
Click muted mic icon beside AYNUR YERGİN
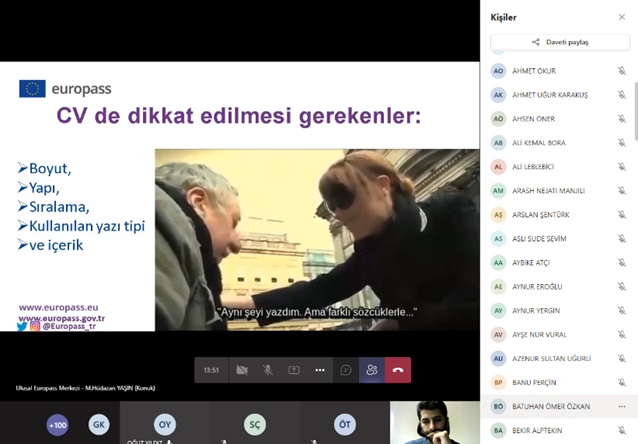point(622,311)
